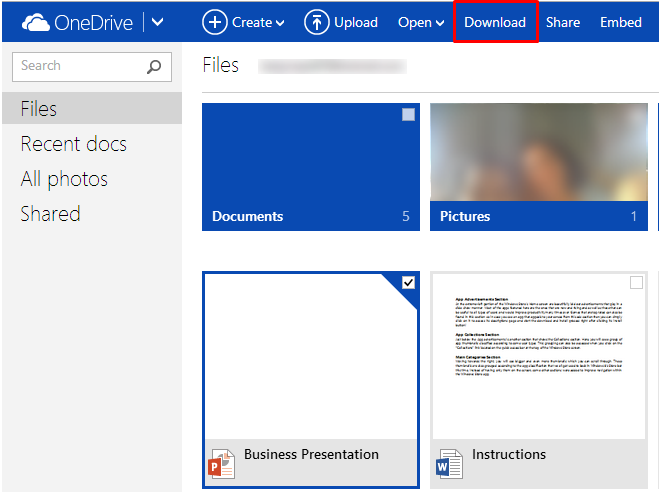Click the Pictures item count 1
Viewport: 661px width, 492px height.
pos(634,216)
